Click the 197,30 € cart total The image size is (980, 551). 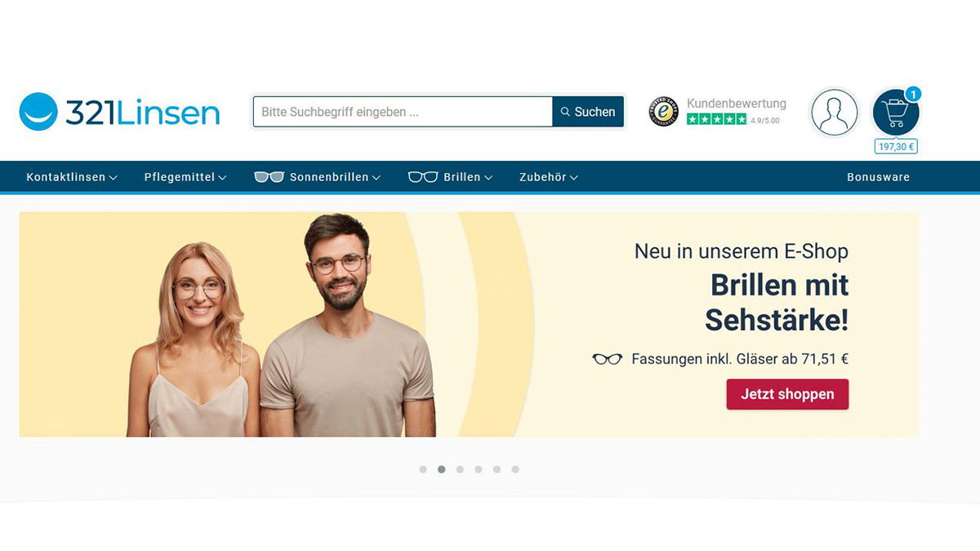point(896,147)
